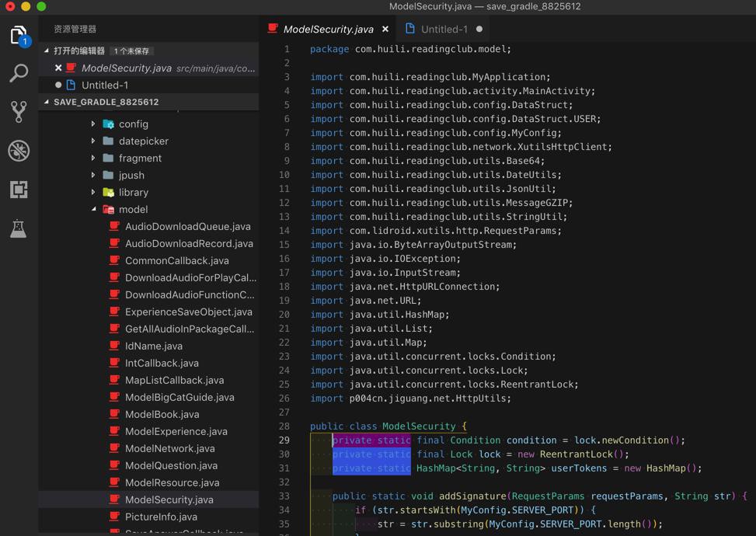The image size is (756, 536).
Task: Select the config folder icon
Action: [x=109, y=124]
